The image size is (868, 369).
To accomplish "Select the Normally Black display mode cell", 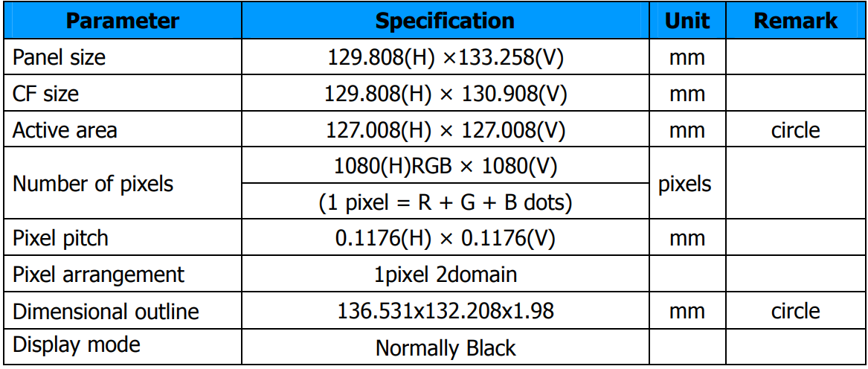I will coord(445,347).
